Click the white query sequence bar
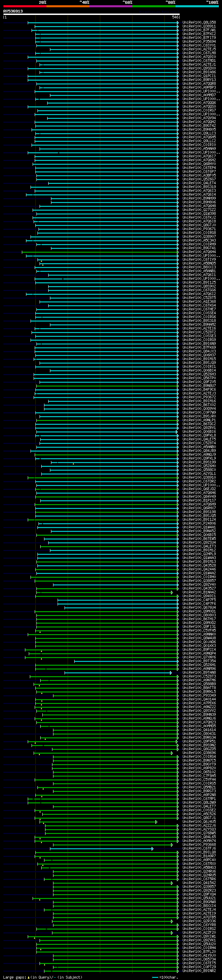The width and height of the screenshot is (222, 980). click(92, 15)
